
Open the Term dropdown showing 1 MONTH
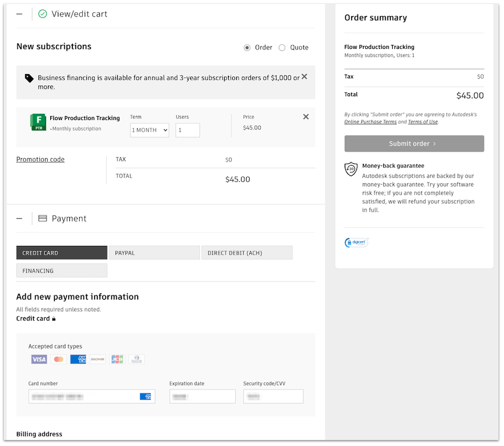[149, 130]
